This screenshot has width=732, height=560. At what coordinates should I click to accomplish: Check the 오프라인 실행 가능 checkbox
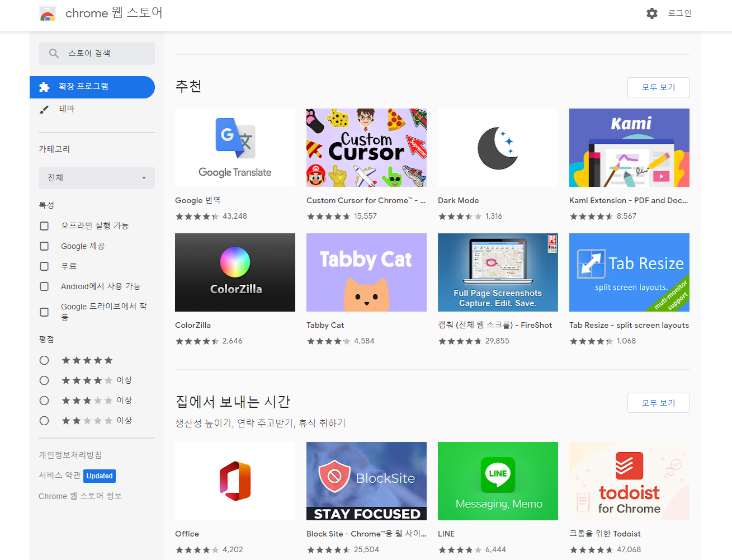[44, 226]
